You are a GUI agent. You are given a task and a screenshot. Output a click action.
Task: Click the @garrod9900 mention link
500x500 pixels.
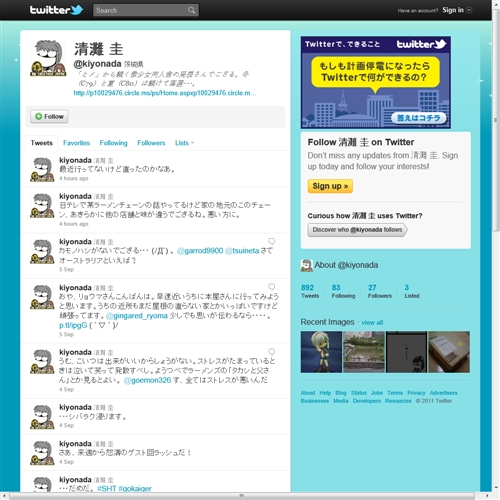pos(200,251)
